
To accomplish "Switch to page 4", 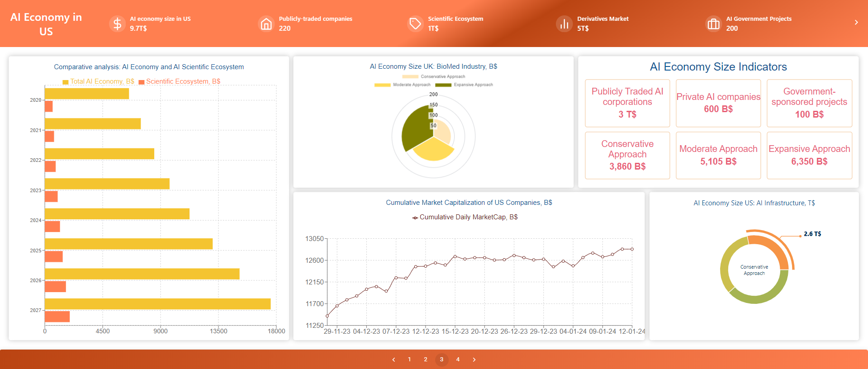I will (458, 360).
